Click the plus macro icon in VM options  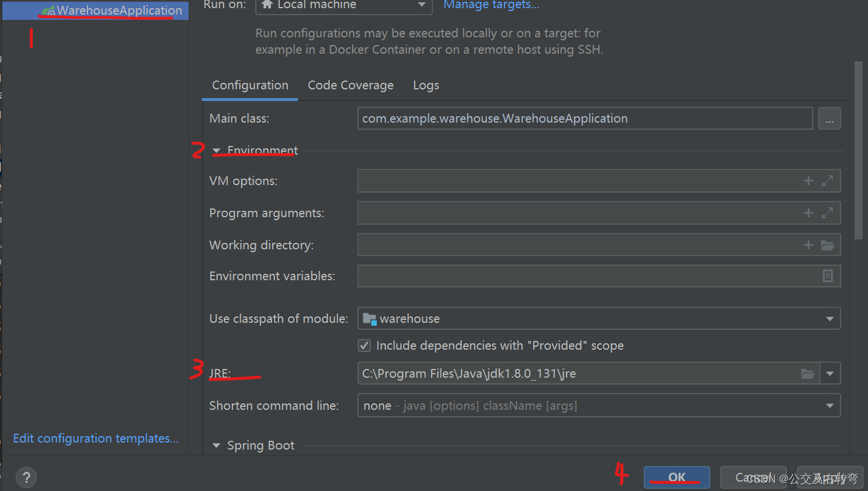[808, 180]
